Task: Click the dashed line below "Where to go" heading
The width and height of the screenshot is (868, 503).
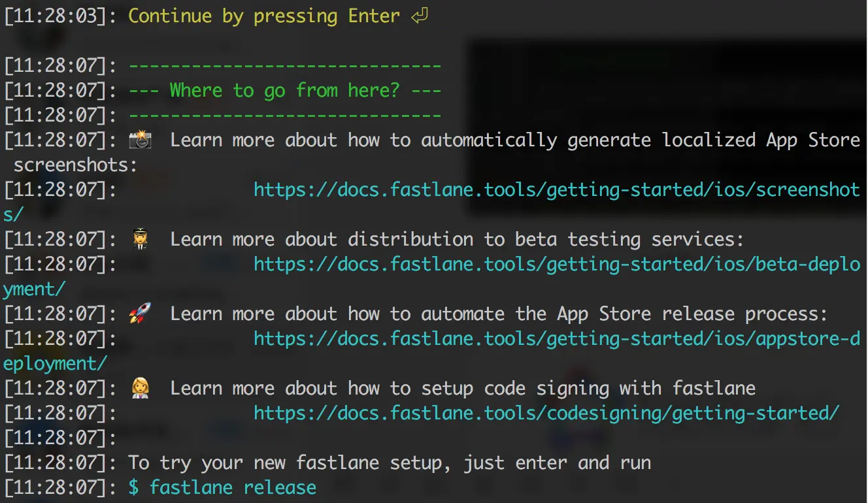Action: click(x=284, y=115)
